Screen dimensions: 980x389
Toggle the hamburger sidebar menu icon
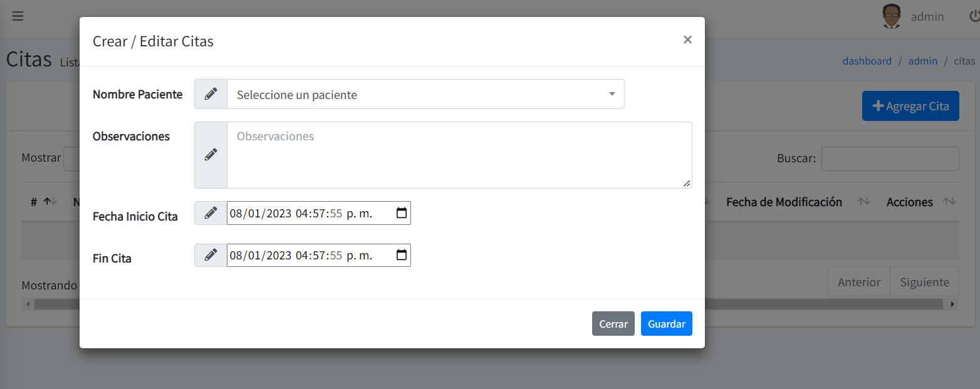click(18, 16)
